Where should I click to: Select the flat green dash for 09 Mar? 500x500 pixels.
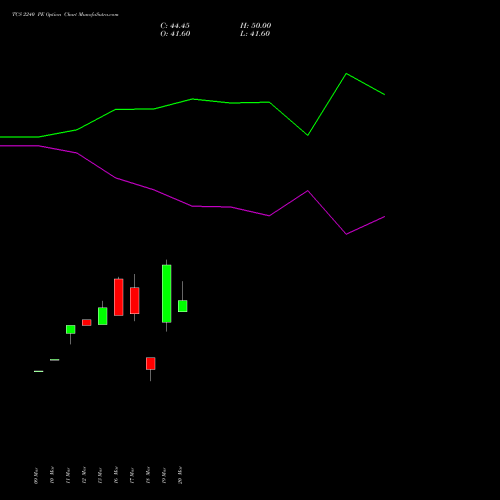tap(39, 371)
